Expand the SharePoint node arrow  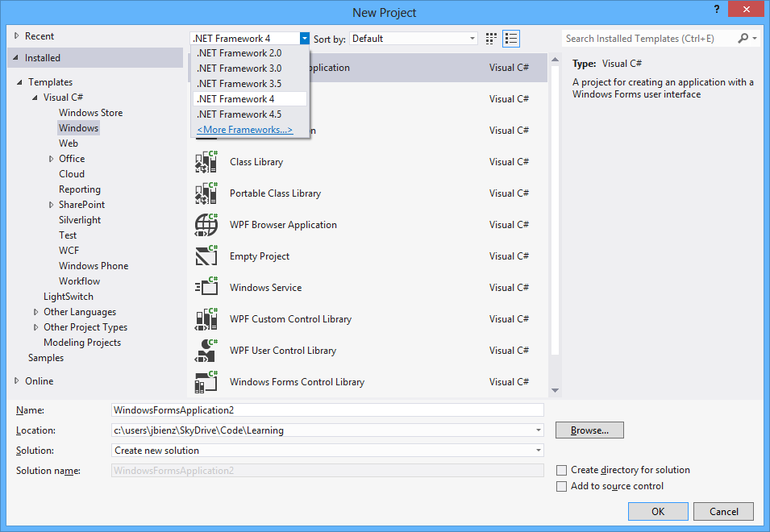coord(51,205)
